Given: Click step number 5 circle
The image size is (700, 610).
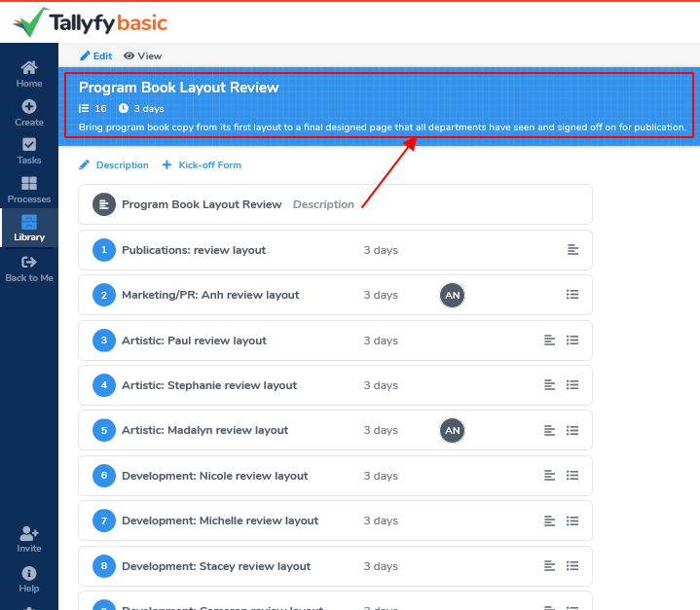Looking at the screenshot, I should tap(104, 430).
